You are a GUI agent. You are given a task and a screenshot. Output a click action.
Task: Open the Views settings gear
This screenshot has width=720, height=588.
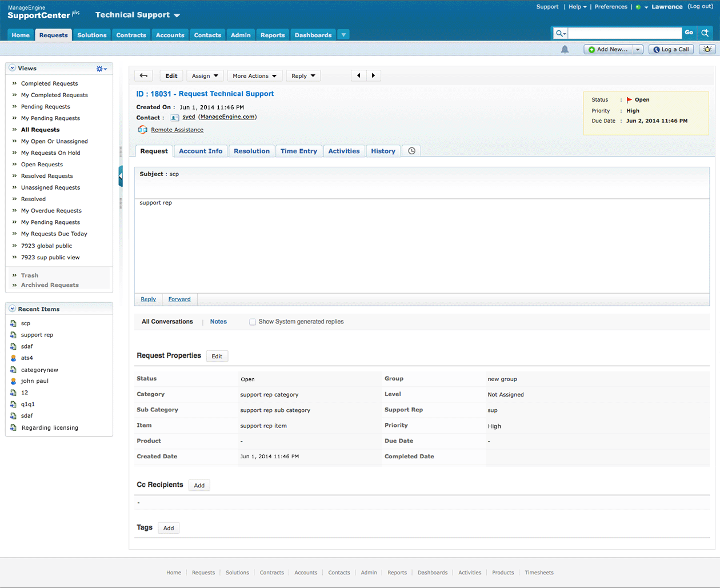tap(101, 69)
